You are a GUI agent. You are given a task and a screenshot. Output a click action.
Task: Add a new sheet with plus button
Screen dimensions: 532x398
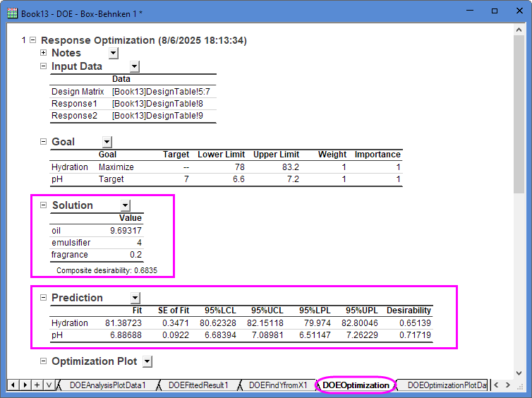tap(37, 385)
